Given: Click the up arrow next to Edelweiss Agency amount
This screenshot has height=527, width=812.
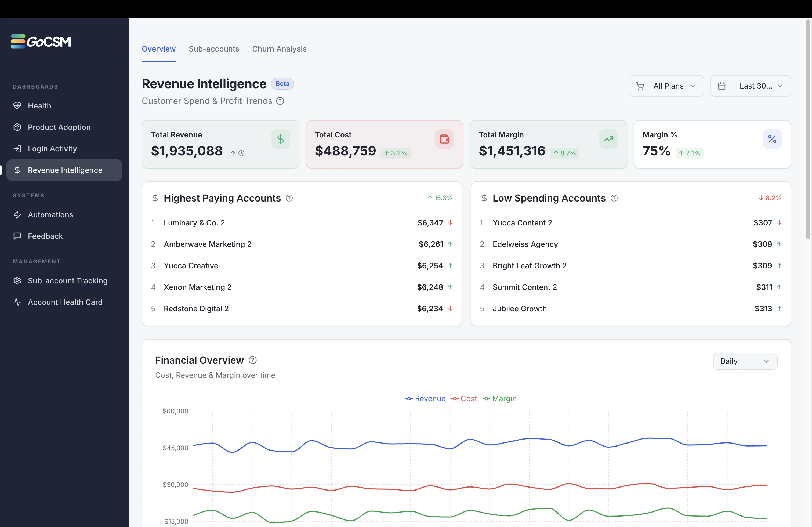Looking at the screenshot, I should pyautogui.click(x=779, y=244).
